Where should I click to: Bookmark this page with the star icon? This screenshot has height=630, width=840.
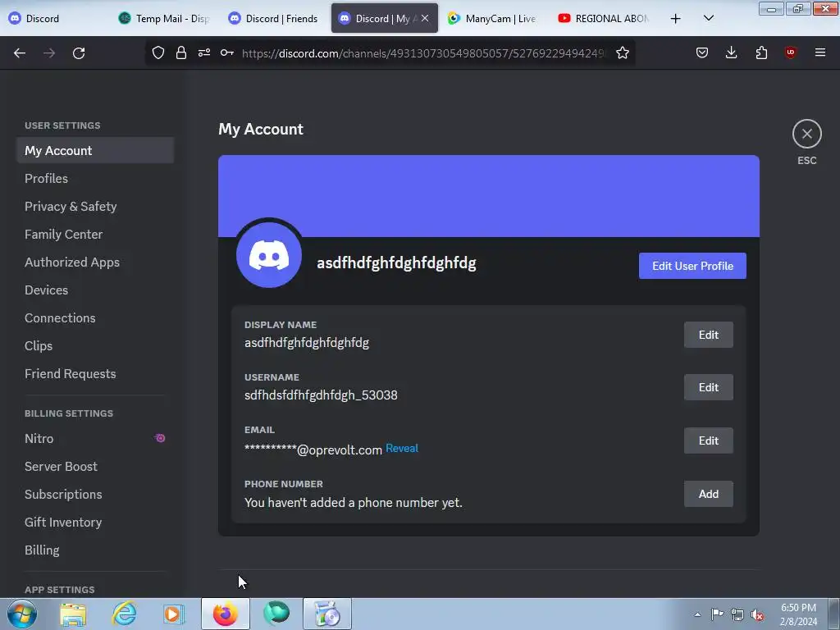(622, 52)
